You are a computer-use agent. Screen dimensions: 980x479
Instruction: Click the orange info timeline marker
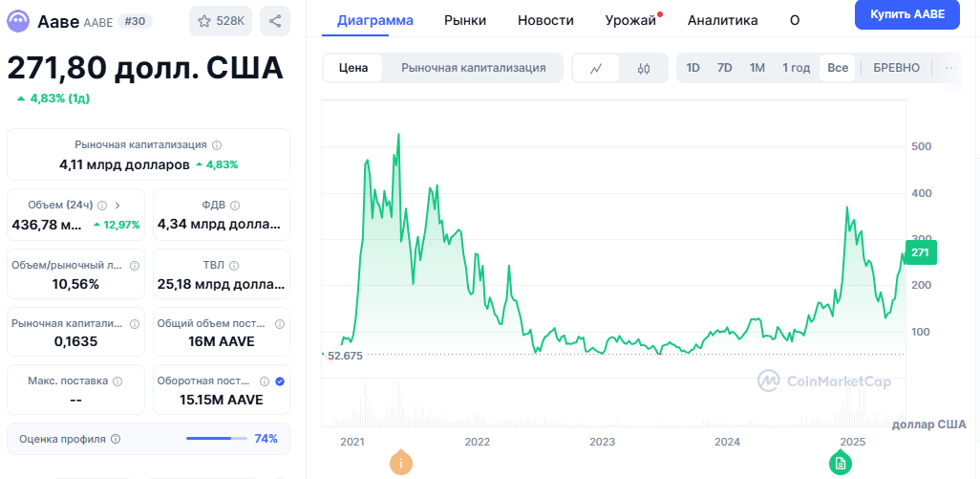click(401, 464)
